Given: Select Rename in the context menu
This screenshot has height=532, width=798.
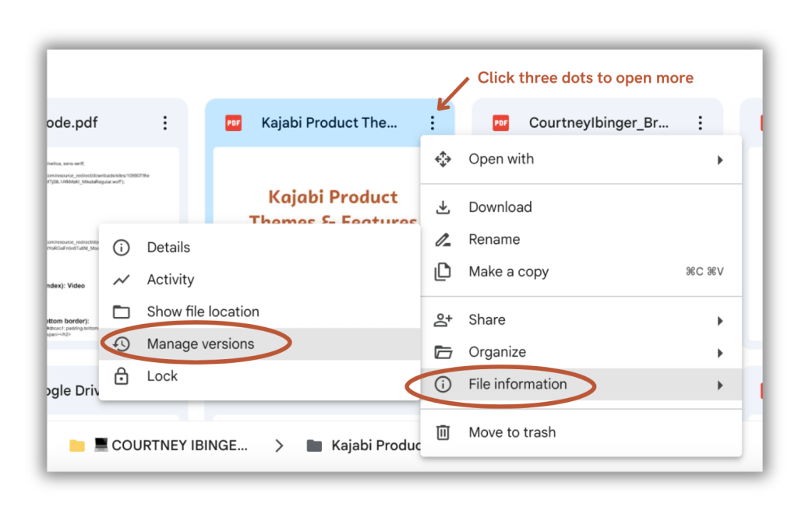Looking at the screenshot, I should pyautogui.click(x=581, y=240).
